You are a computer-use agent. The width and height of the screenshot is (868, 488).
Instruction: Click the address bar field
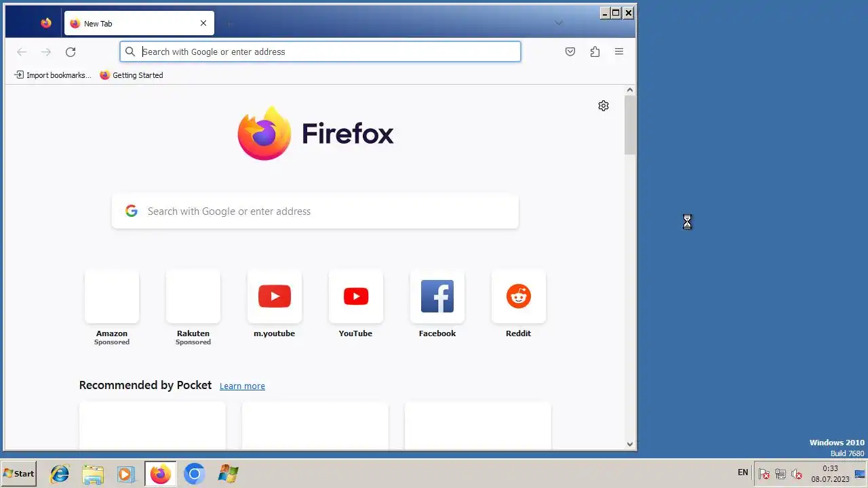click(x=320, y=52)
